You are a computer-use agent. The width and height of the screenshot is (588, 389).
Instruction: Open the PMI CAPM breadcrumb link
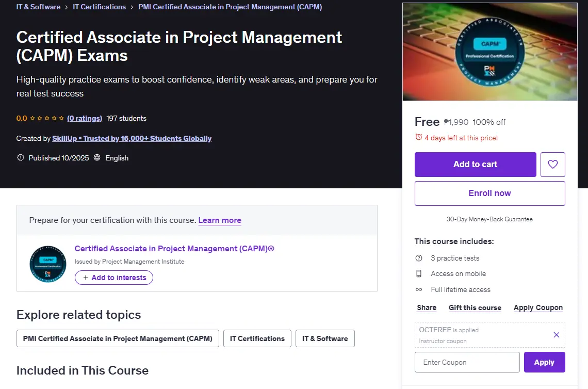tap(230, 7)
